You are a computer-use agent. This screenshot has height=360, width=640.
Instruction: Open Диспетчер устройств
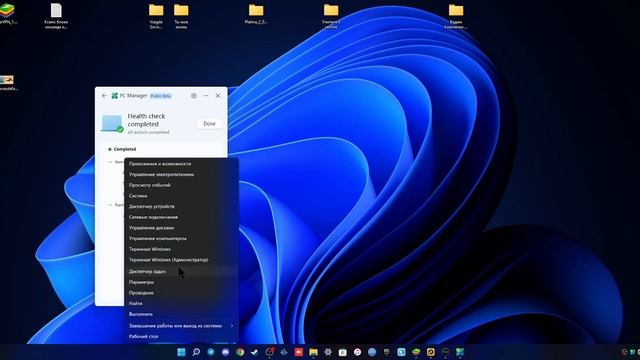[181, 207]
